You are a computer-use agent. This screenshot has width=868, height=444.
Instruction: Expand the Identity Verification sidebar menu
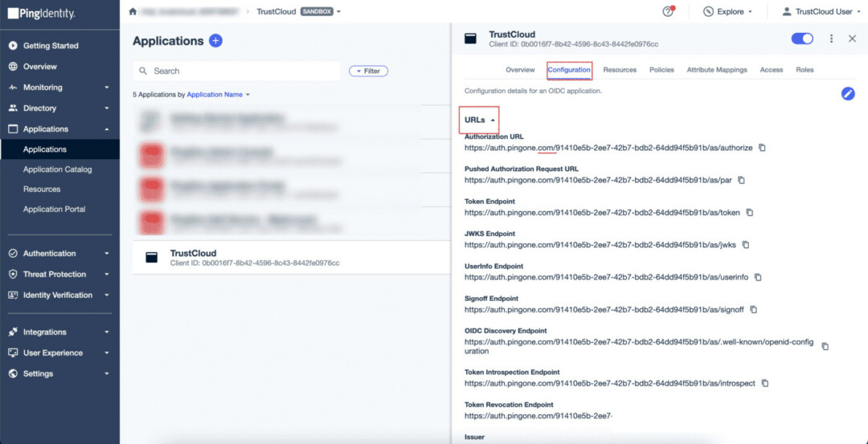coord(107,295)
